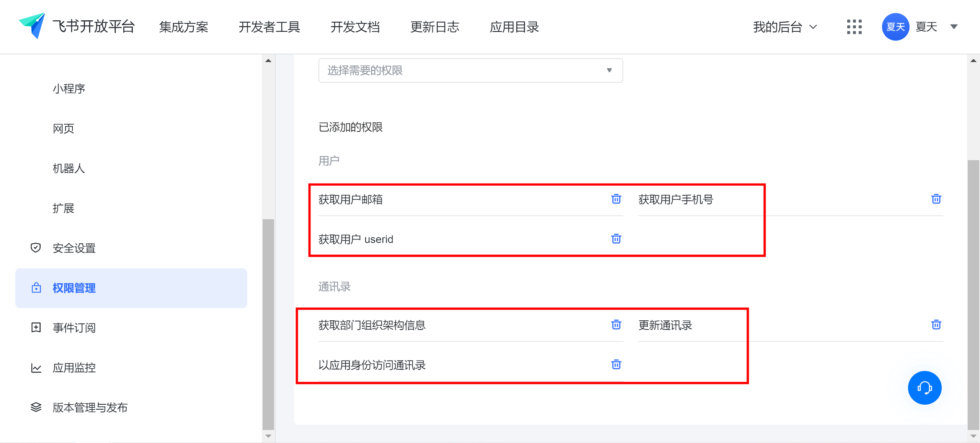
Task: Select 安全设置 in the sidebar
Action: click(74, 248)
